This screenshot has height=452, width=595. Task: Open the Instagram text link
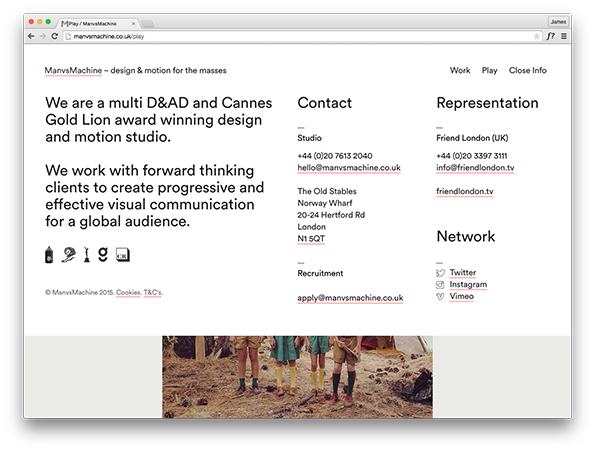[x=468, y=285]
